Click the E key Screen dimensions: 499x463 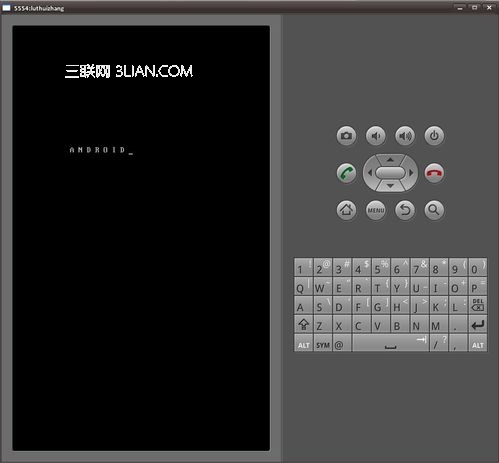coord(342,286)
